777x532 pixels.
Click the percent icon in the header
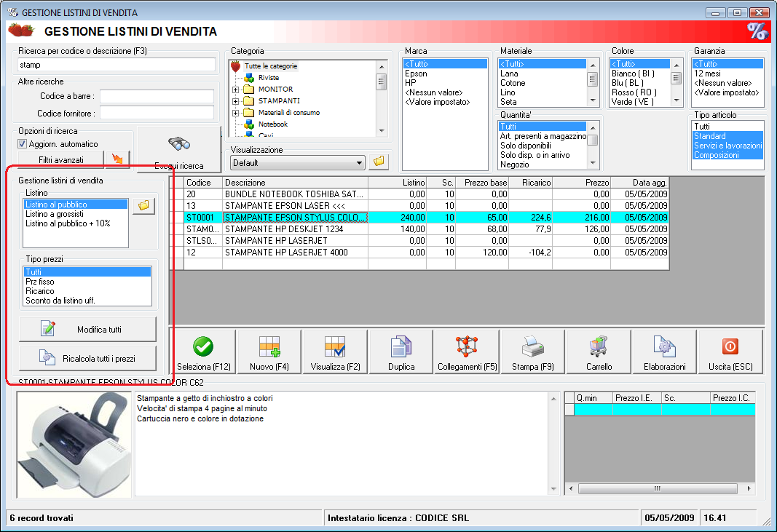pyautogui.click(x=757, y=31)
